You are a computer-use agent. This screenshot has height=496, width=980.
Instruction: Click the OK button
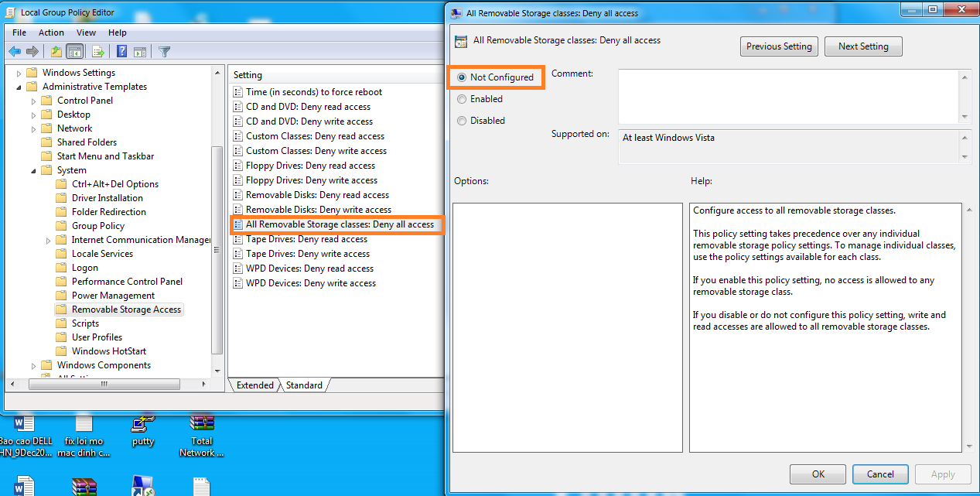[x=818, y=474]
